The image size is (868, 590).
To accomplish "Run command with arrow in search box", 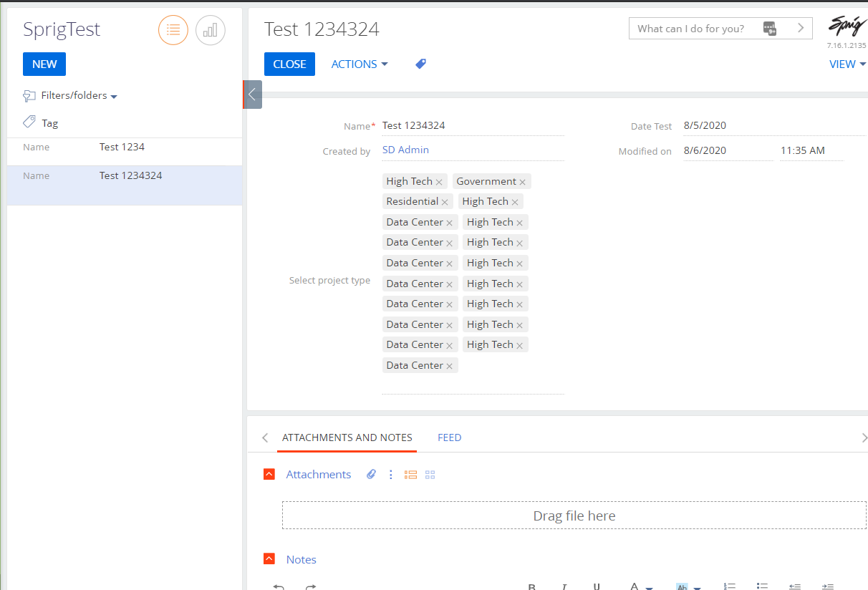I will 801,29.
